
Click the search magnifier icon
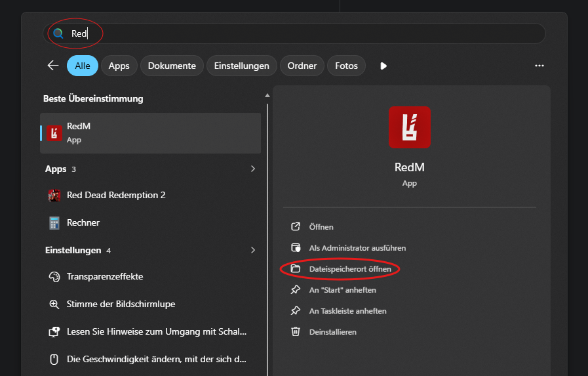pos(58,33)
